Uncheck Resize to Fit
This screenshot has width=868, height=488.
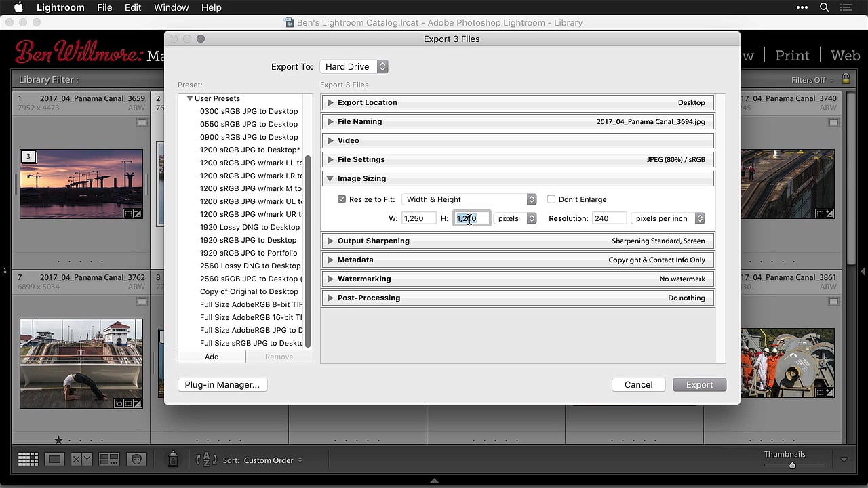coord(342,199)
